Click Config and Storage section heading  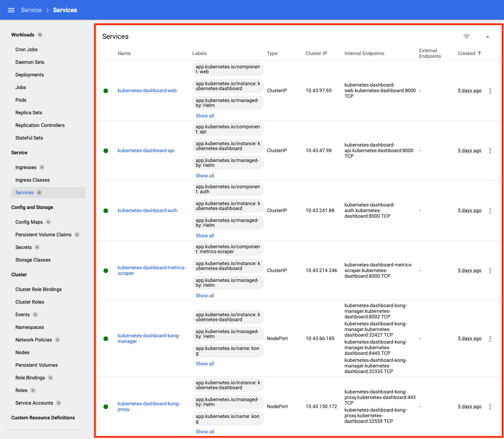click(x=32, y=207)
